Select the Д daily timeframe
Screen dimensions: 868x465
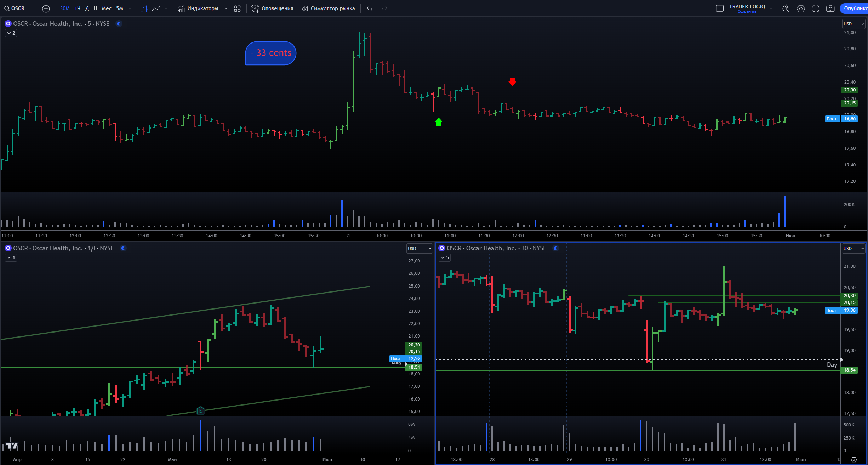tap(87, 8)
